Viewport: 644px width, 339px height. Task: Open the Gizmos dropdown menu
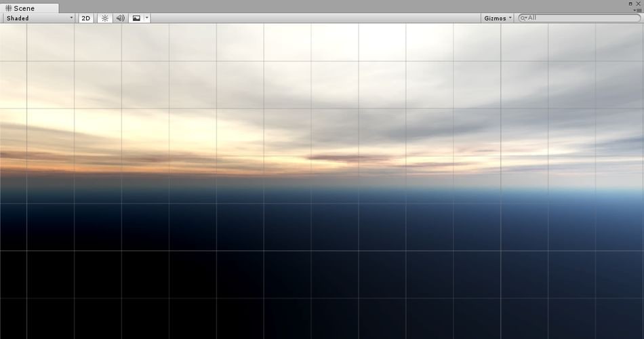498,18
